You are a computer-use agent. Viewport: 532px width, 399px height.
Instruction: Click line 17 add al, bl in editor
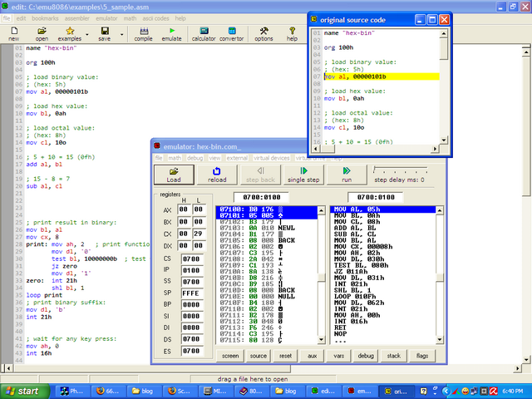coord(44,165)
